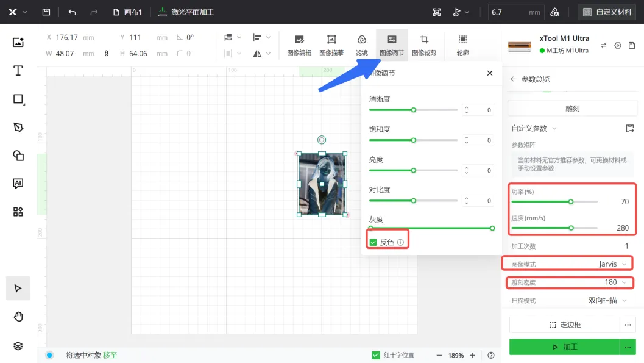The width and height of the screenshot is (644, 363).
Task: Click the 对比度 value stepper arrows
Action: 467,201
